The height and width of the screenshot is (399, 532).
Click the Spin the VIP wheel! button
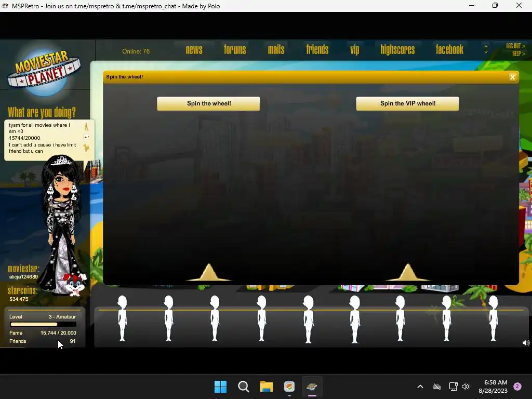[x=407, y=103]
